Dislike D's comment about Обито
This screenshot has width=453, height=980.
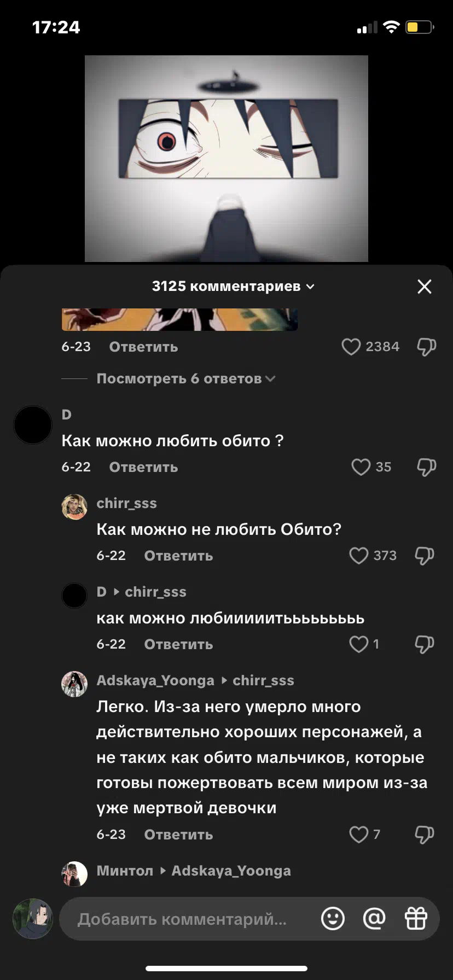[427, 467]
